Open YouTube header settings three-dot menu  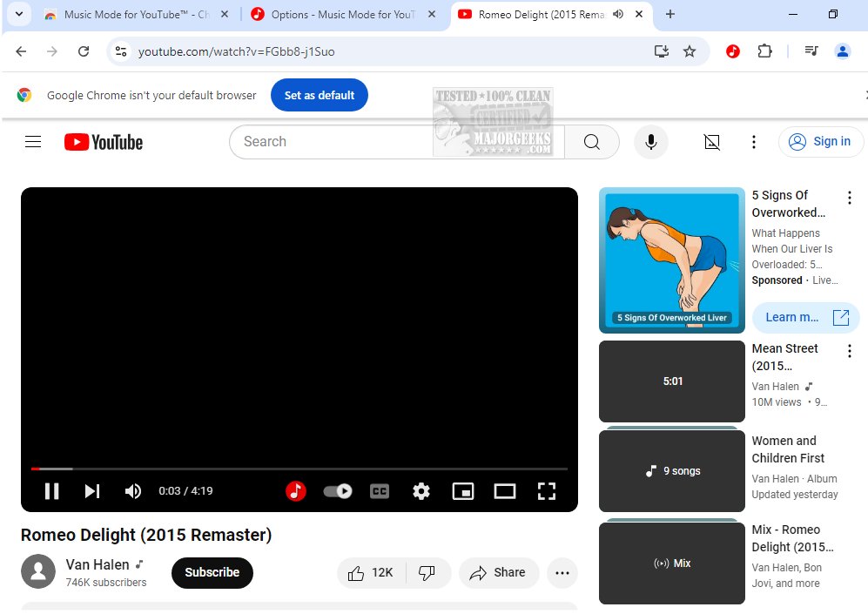753,142
